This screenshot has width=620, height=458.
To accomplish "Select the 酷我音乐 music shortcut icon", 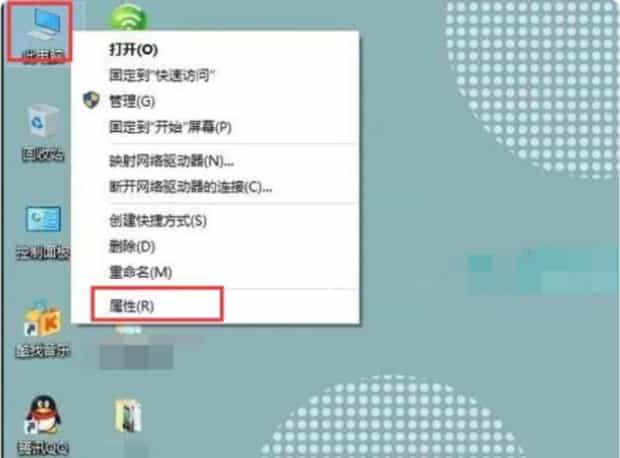I will click(43, 329).
